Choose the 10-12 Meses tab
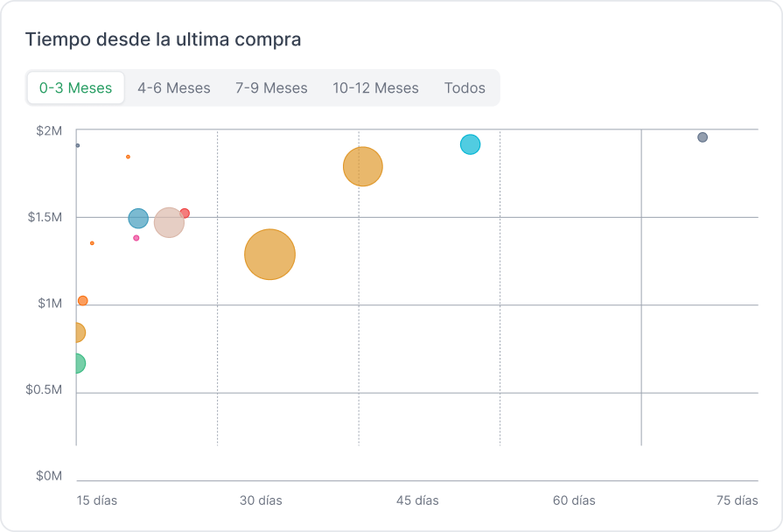 [x=375, y=88]
